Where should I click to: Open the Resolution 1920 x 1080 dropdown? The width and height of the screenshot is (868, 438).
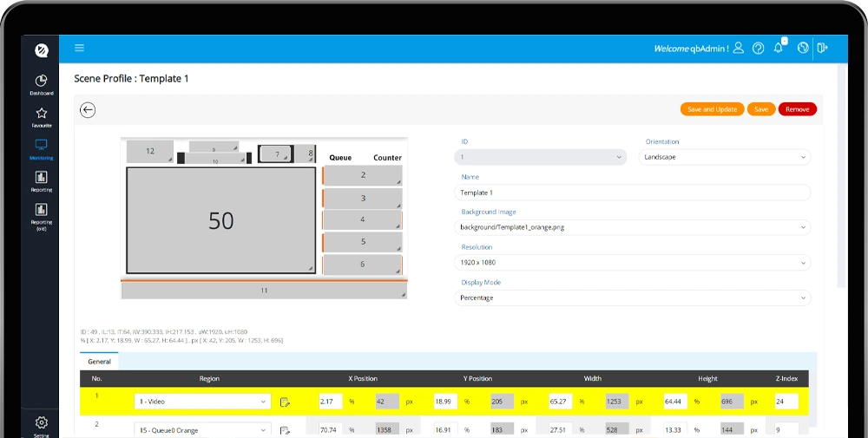[632, 263]
